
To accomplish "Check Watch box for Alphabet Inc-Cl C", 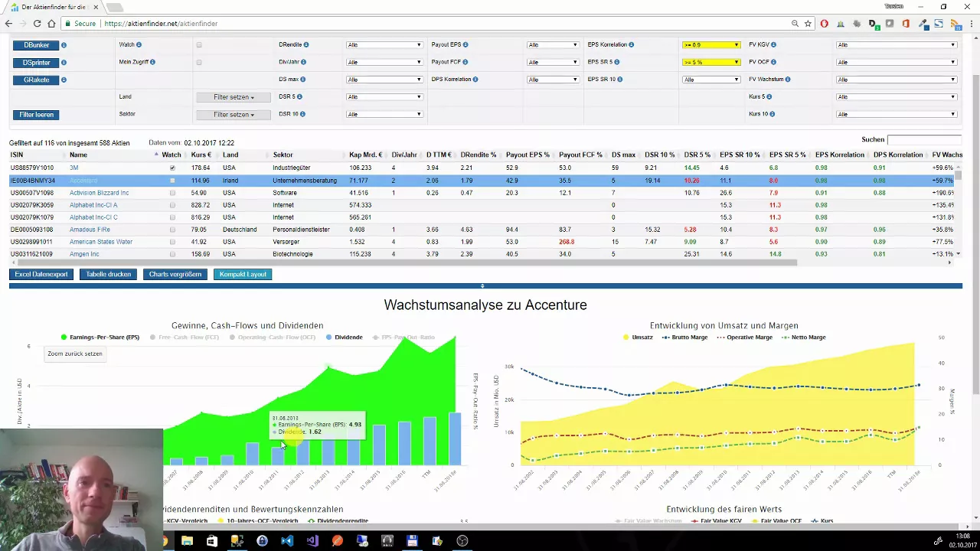I will [x=172, y=217].
